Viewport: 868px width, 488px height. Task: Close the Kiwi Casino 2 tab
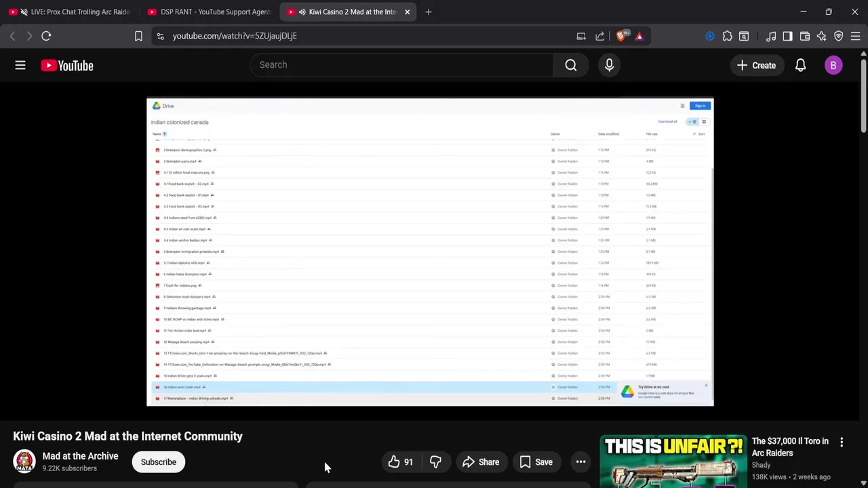407,12
